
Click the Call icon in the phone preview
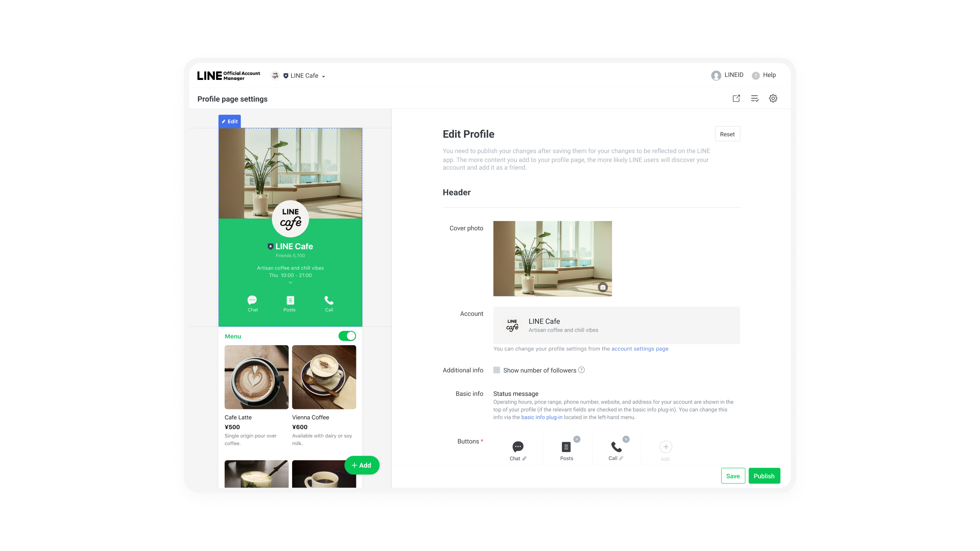tap(329, 300)
